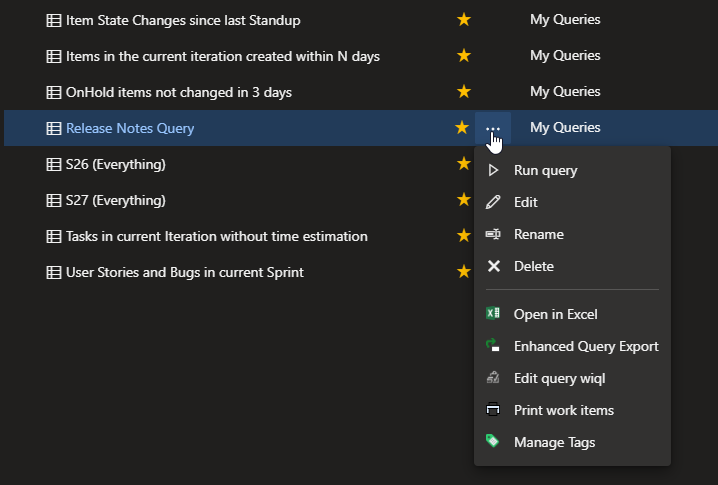Click the Rename icon in the context menu

tap(493, 234)
